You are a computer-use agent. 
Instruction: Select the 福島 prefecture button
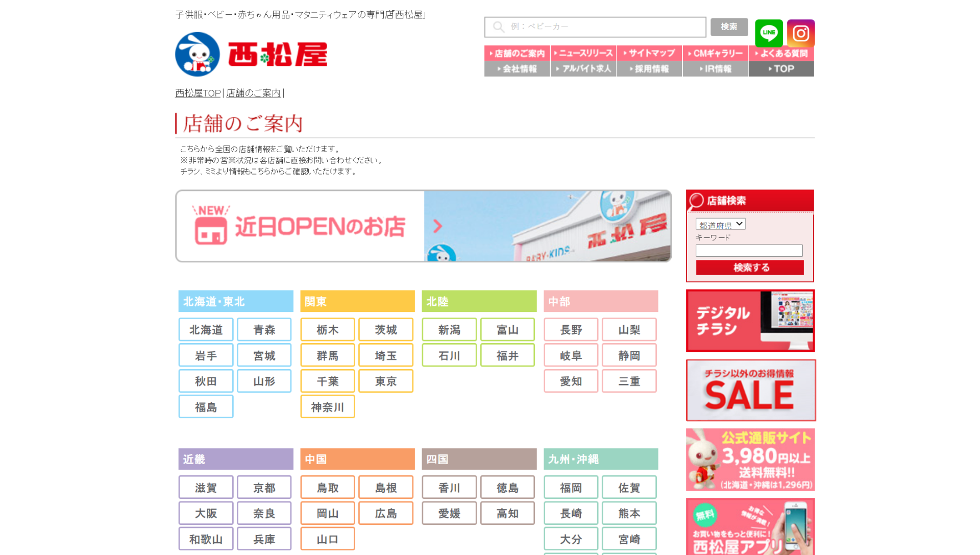tap(206, 407)
